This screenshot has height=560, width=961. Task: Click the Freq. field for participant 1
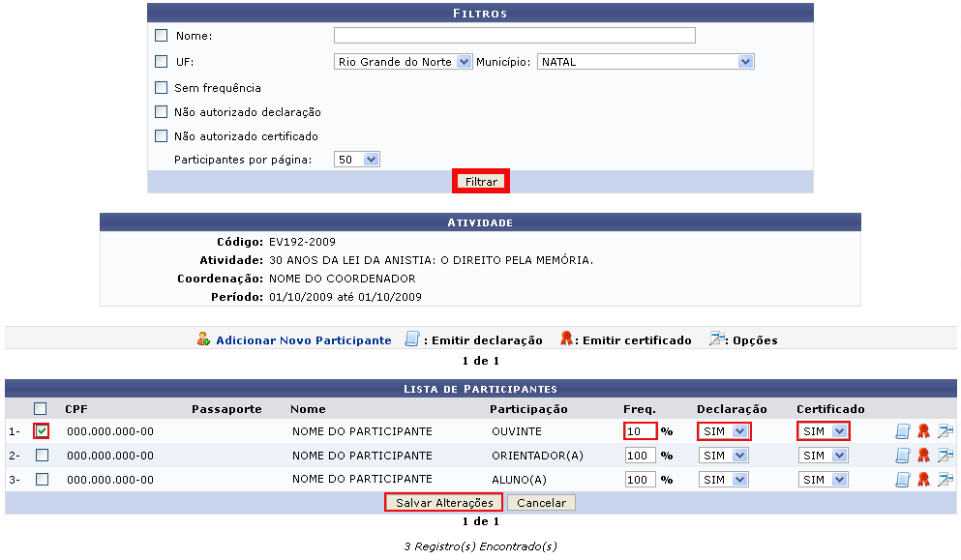(640, 431)
